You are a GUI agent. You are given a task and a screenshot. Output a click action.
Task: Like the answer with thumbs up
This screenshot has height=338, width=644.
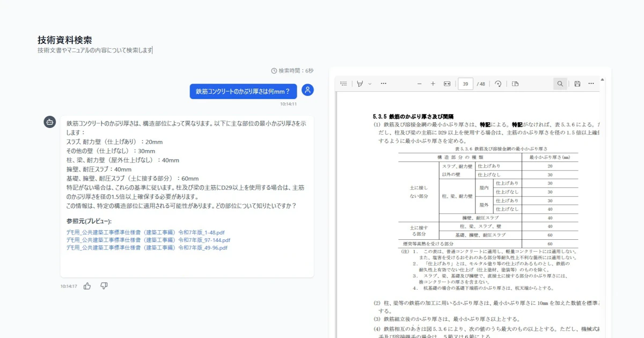pos(87,286)
